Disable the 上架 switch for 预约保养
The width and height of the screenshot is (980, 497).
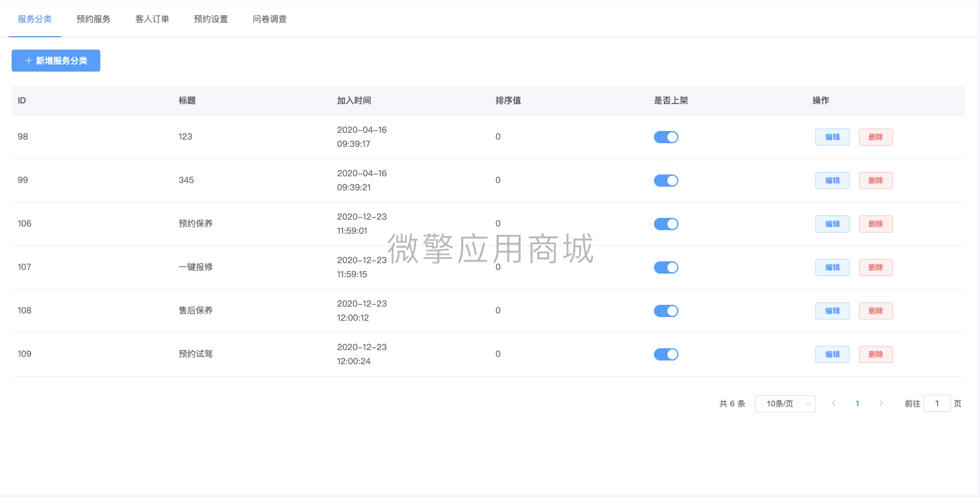point(666,224)
